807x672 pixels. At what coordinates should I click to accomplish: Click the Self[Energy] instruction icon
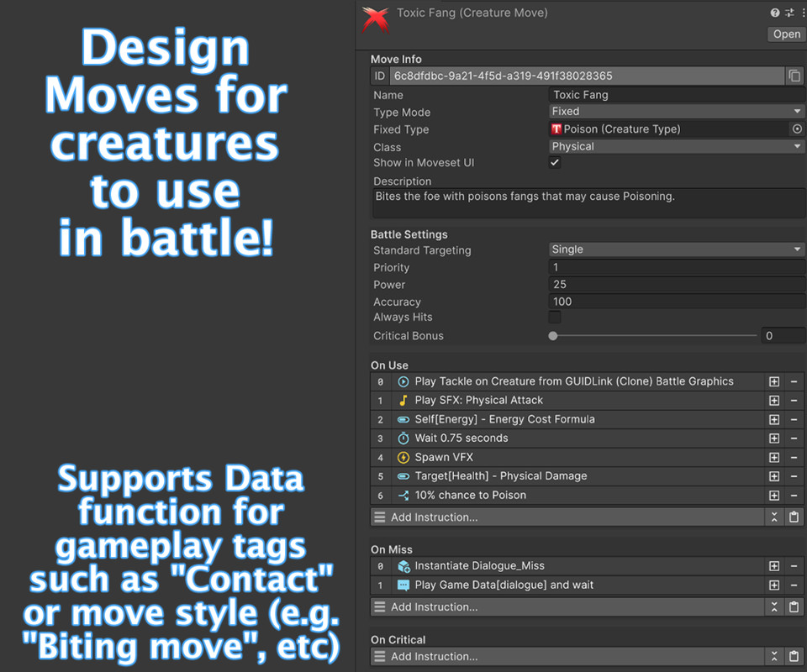403,419
